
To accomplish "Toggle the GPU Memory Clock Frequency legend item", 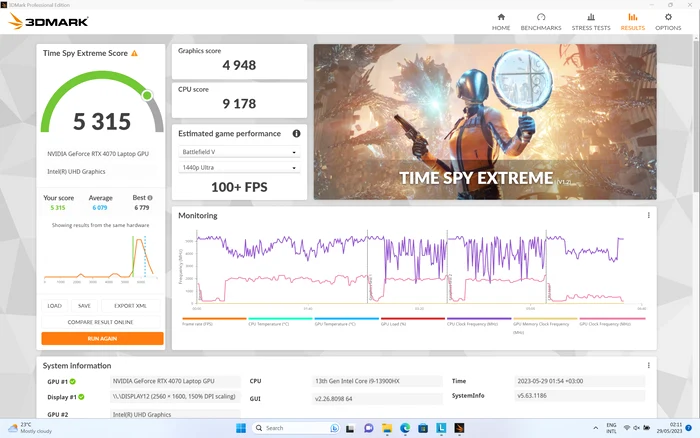I will (x=545, y=326).
